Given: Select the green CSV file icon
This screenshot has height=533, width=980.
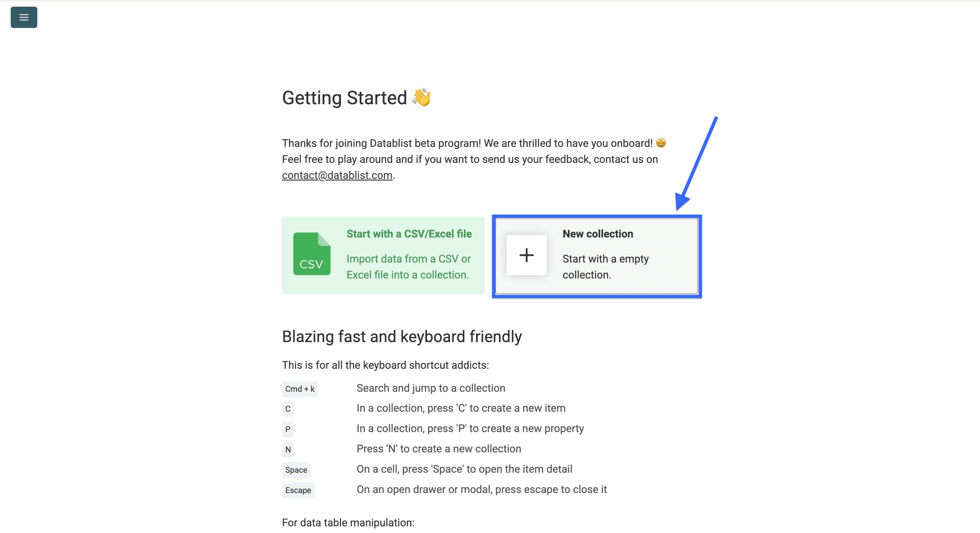Looking at the screenshot, I should pyautogui.click(x=312, y=254).
